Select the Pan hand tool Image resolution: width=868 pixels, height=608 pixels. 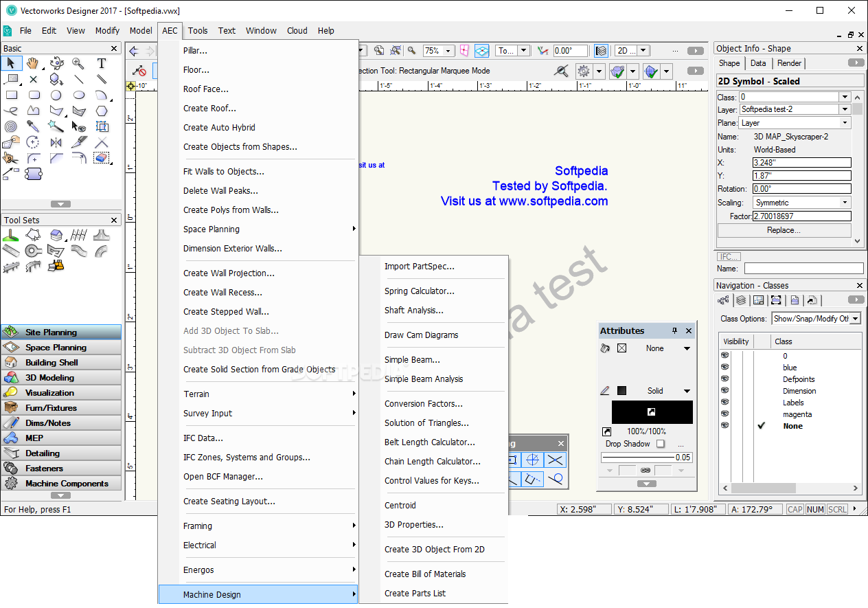pyautogui.click(x=33, y=63)
